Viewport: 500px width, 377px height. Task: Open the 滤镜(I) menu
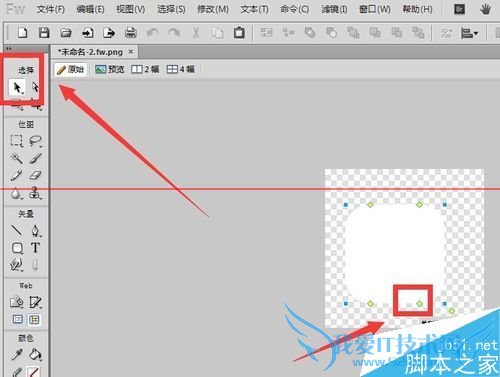[334, 9]
